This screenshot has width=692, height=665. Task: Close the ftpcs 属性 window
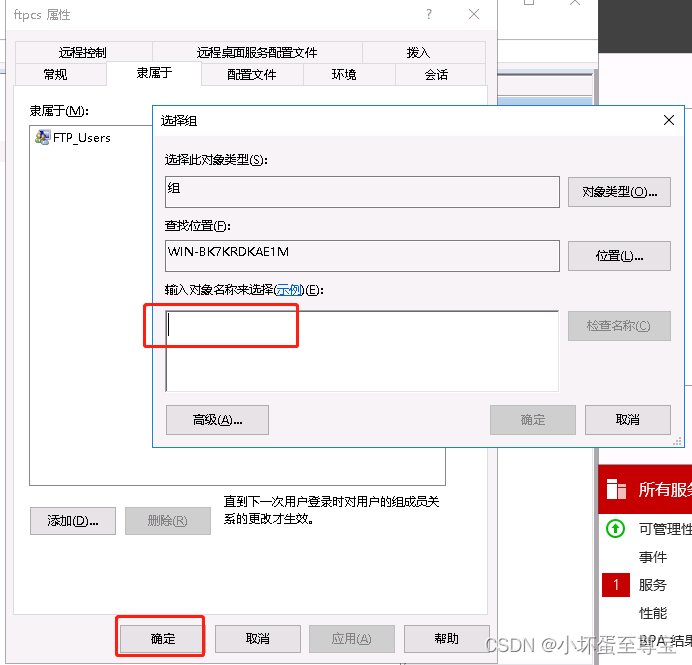pyautogui.click(x=474, y=15)
